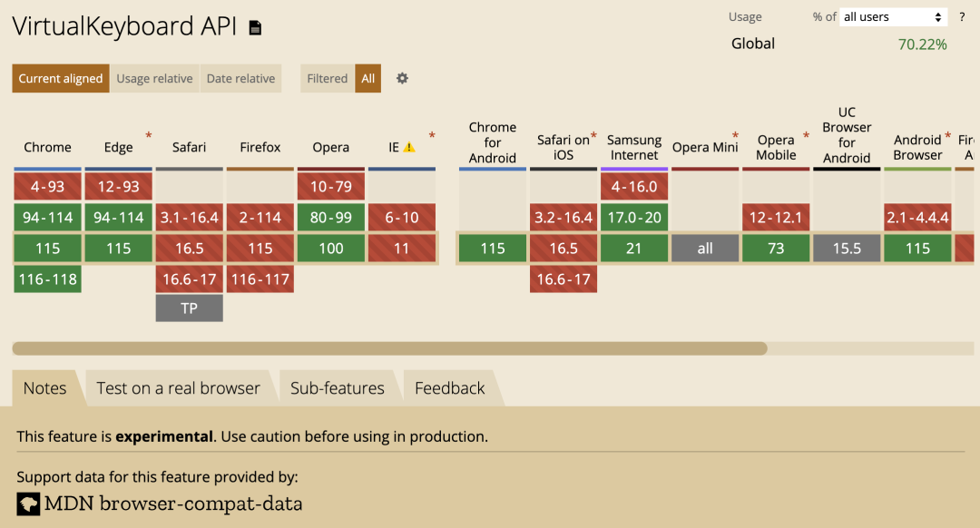The height and width of the screenshot is (528, 980).
Task: Open the spec document icon beside title
Action: (x=255, y=27)
